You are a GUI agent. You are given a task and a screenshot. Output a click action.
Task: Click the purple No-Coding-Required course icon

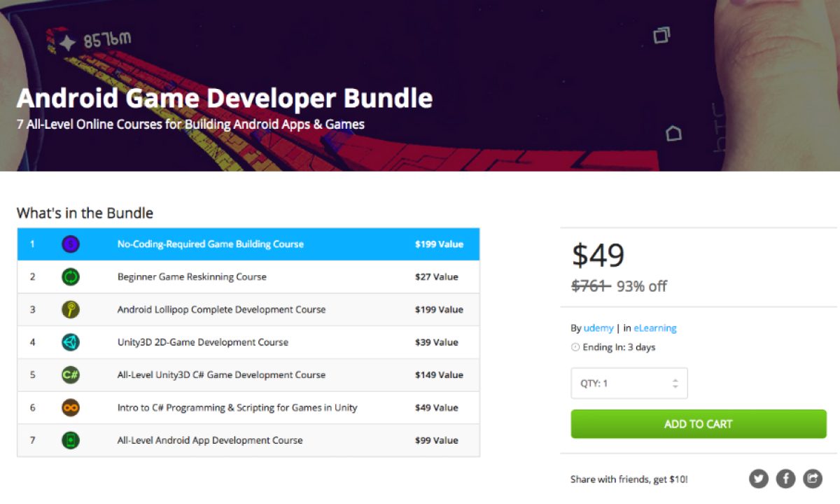pos(70,244)
